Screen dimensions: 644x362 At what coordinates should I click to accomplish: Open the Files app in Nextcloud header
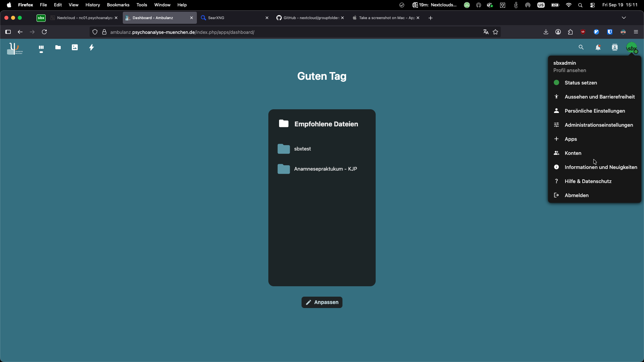[58, 48]
